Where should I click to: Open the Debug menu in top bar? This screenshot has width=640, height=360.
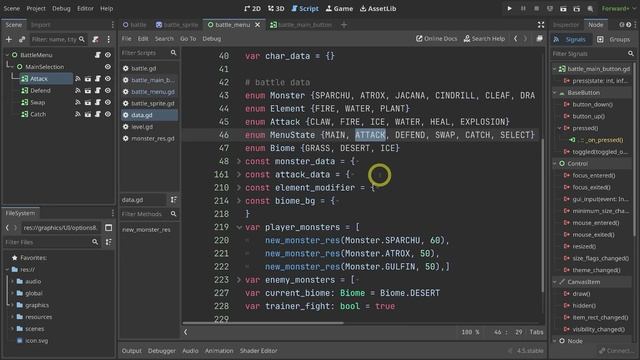point(61,9)
